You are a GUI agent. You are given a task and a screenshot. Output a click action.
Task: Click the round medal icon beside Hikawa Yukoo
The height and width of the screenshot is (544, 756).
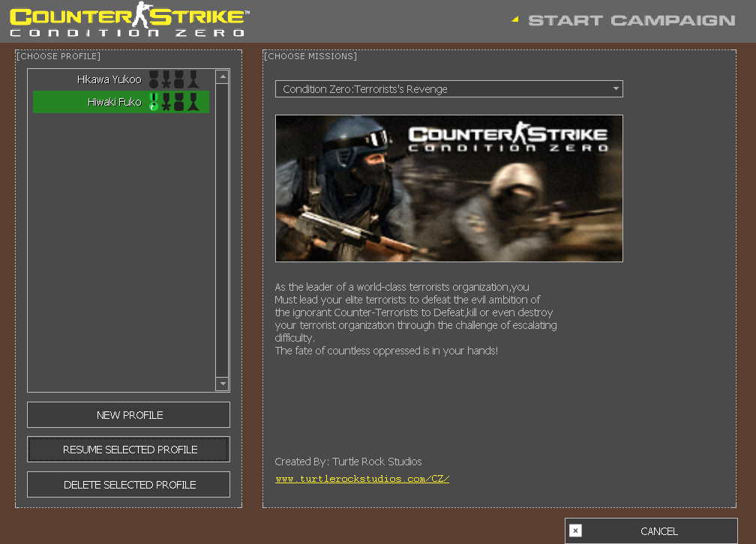[x=154, y=82]
